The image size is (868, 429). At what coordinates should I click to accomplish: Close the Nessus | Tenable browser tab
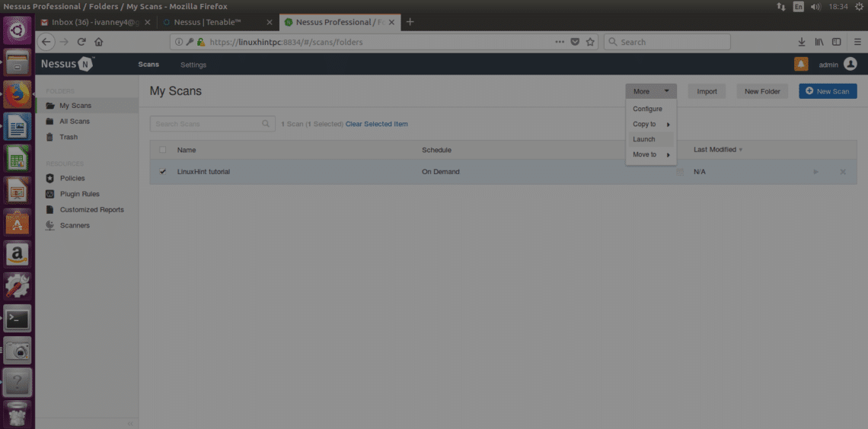(x=269, y=22)
